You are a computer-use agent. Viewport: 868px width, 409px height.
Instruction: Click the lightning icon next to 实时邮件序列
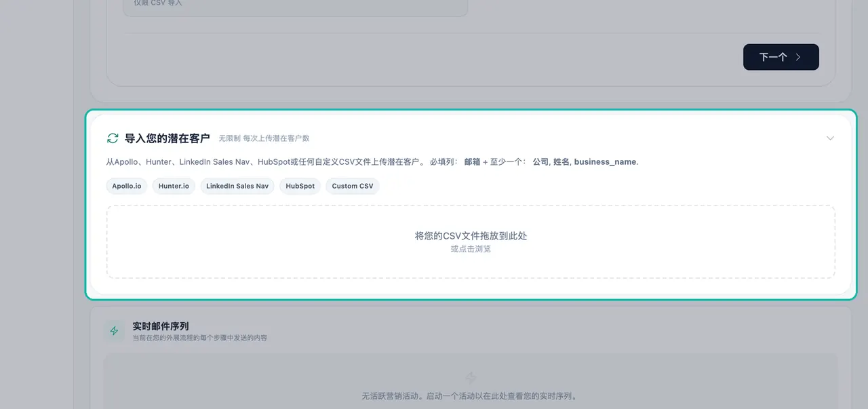[114, 331]
